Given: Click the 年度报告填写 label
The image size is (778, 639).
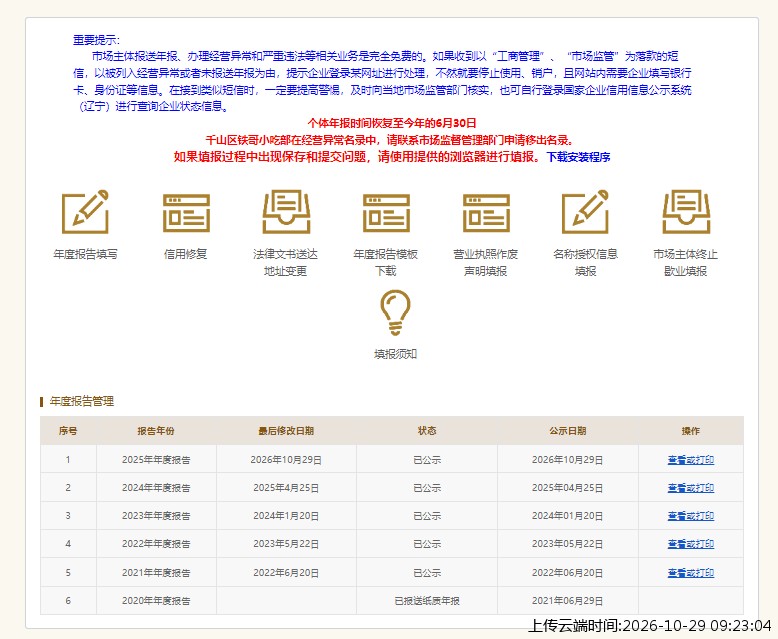Looking at the screenshot, I should [x=85, y=254].
